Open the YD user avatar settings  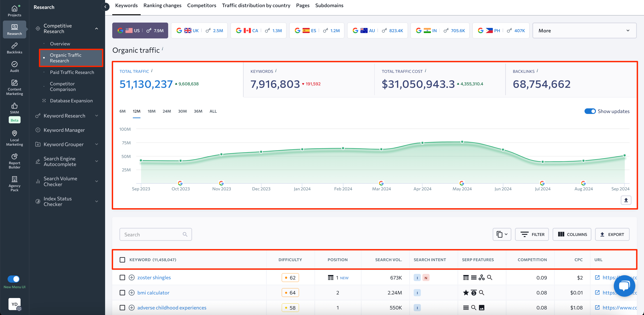[x=15, y=304]
